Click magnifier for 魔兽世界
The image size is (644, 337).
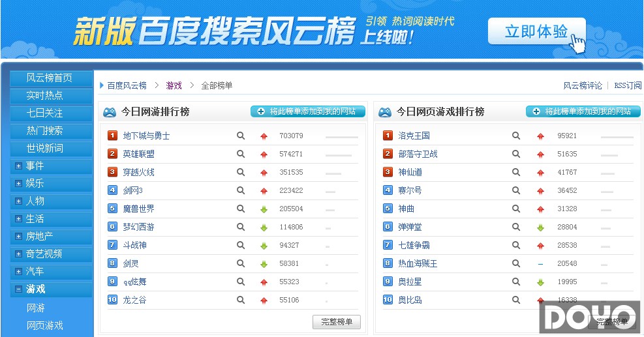pyautogui.click(x=241, y=209)
